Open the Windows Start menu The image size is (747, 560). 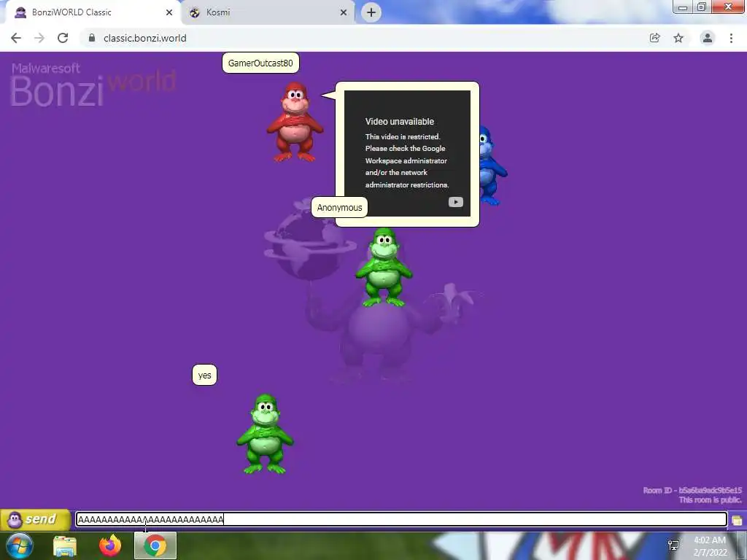coord(20,545)
